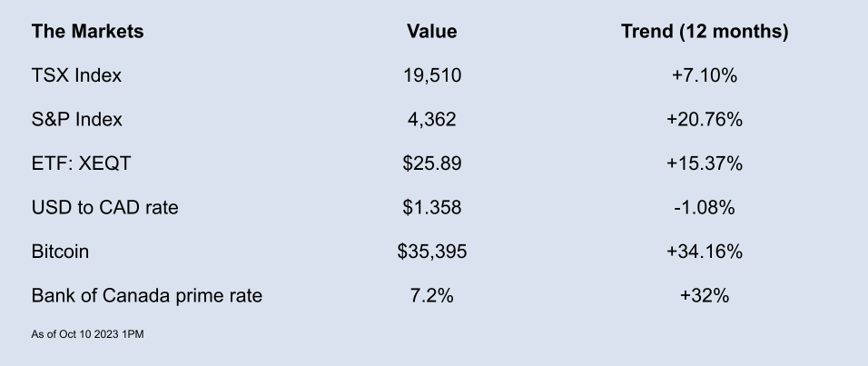Click the S&P trend +20.76%
This screenshot has height=366, width=868.
point(705,120)
